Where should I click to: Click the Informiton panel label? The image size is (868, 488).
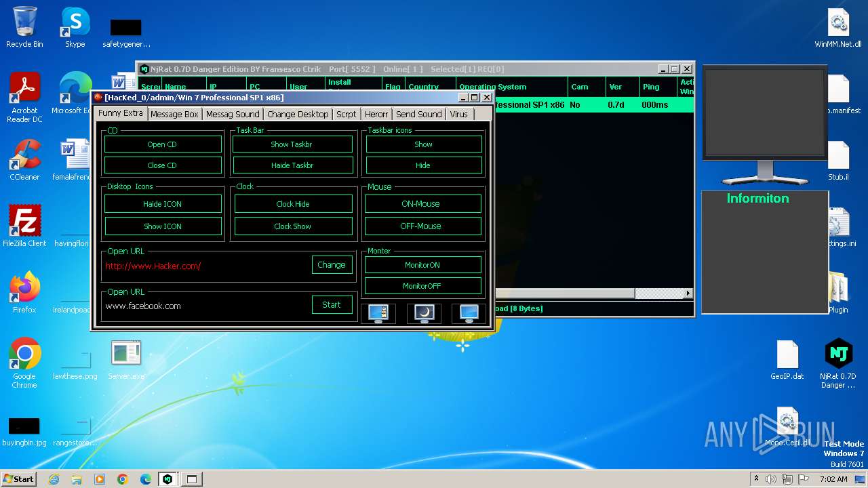tap(757, 199)
